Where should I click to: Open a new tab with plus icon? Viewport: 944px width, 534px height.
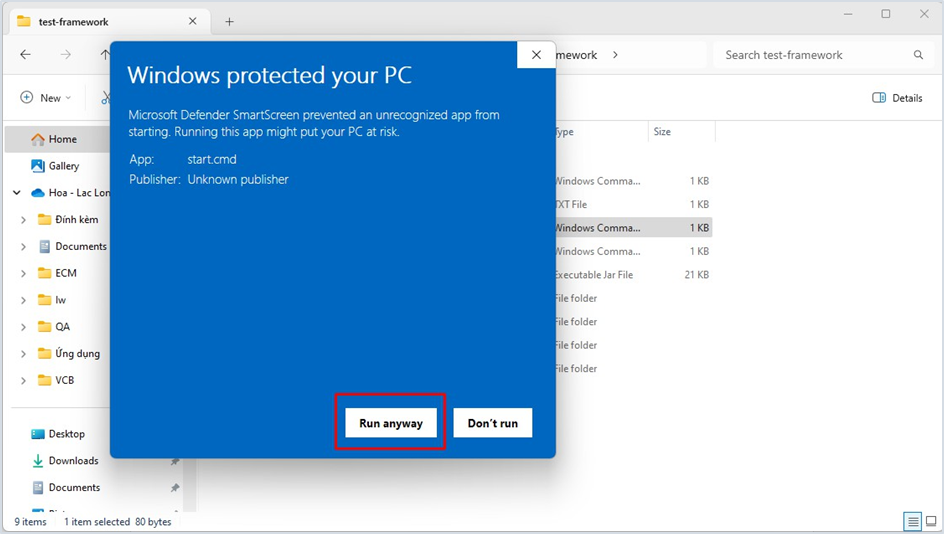(229, 21)
